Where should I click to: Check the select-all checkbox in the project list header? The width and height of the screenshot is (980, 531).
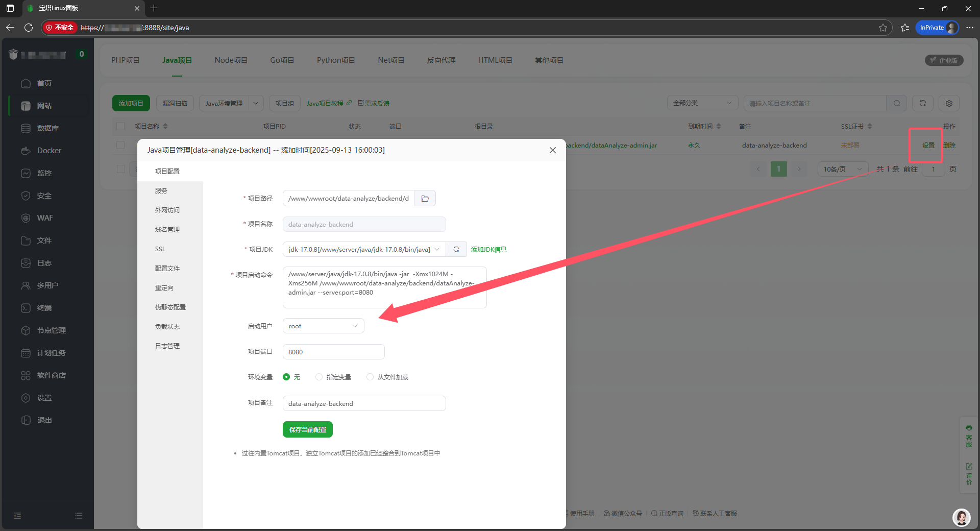click(120, 126)
